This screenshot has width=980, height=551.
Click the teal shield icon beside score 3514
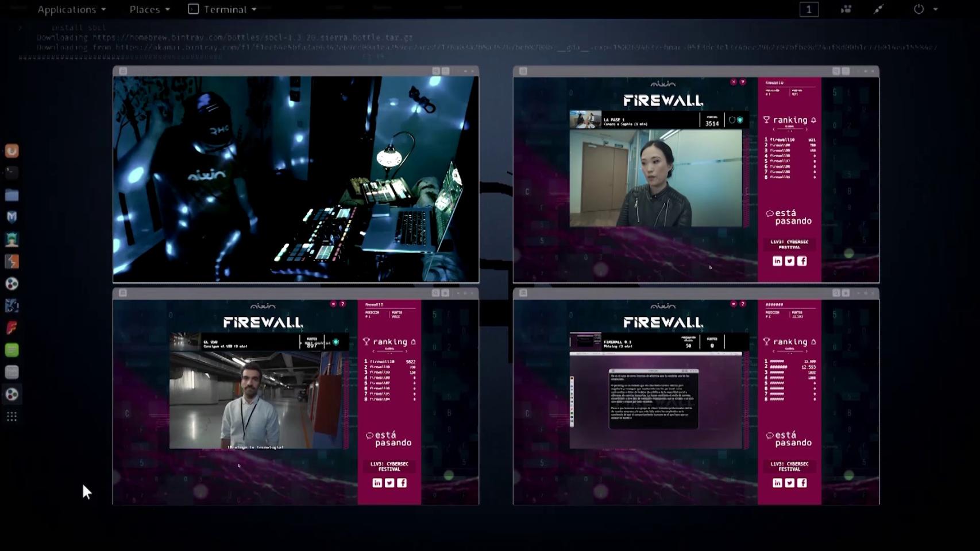point(740,120)
